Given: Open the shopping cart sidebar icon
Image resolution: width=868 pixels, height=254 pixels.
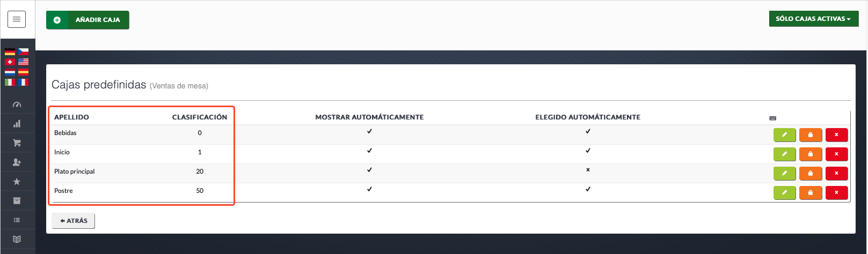Looking at the screenshot, I should [x=17, y=143].
